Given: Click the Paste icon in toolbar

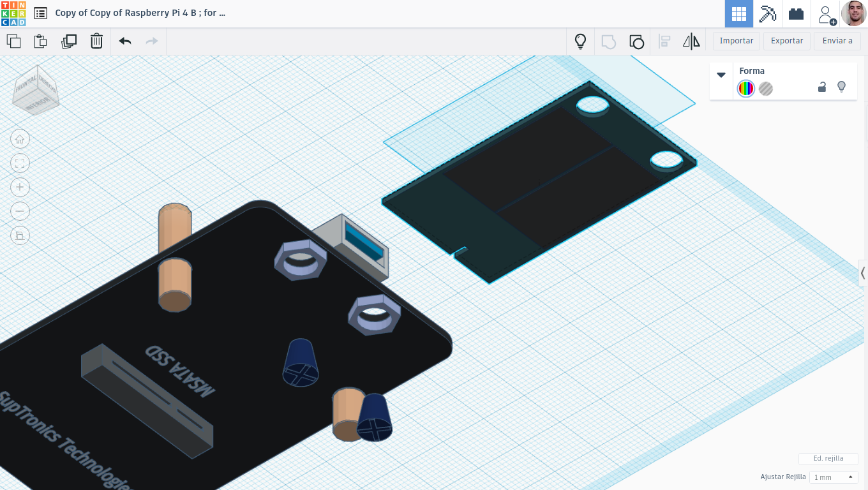Looking at the screenshot, I should pos(40,41).
